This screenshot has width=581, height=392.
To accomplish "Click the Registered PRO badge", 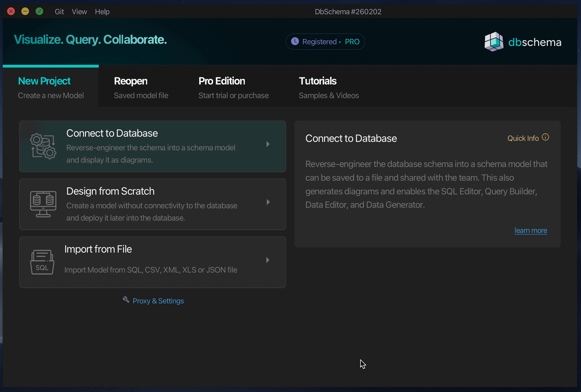I will click(x=325, y=42).
